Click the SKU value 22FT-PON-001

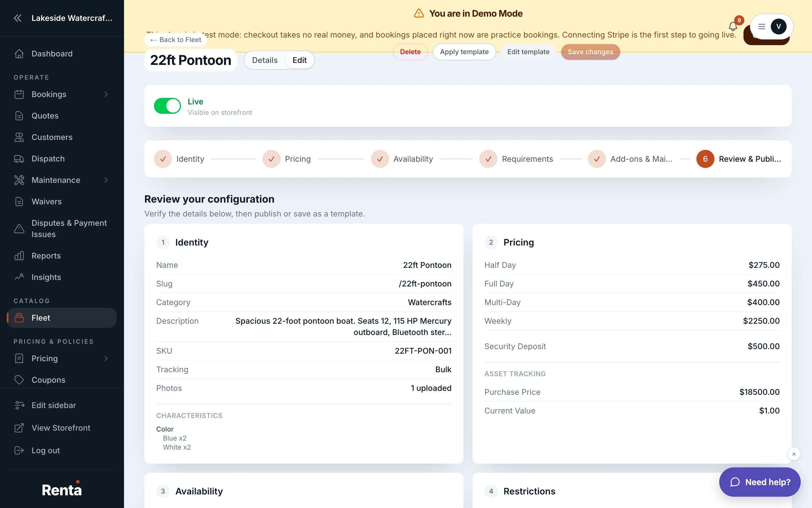(423, 351)
